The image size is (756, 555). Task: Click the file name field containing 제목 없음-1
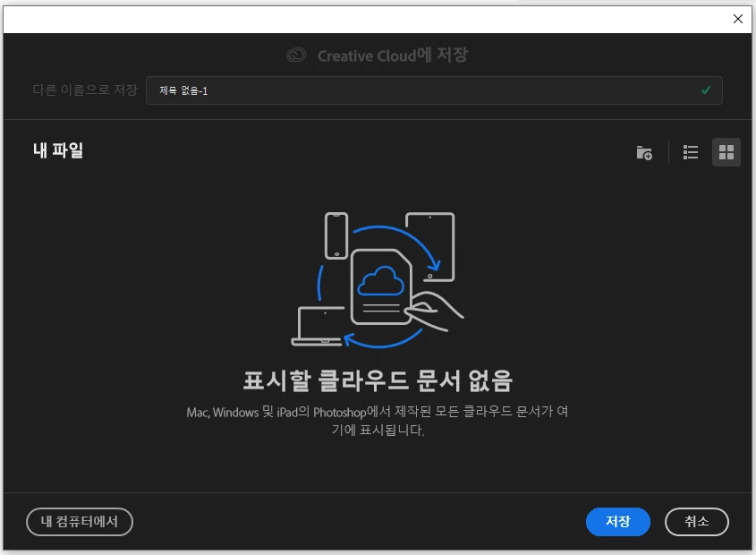coord(434,90)
